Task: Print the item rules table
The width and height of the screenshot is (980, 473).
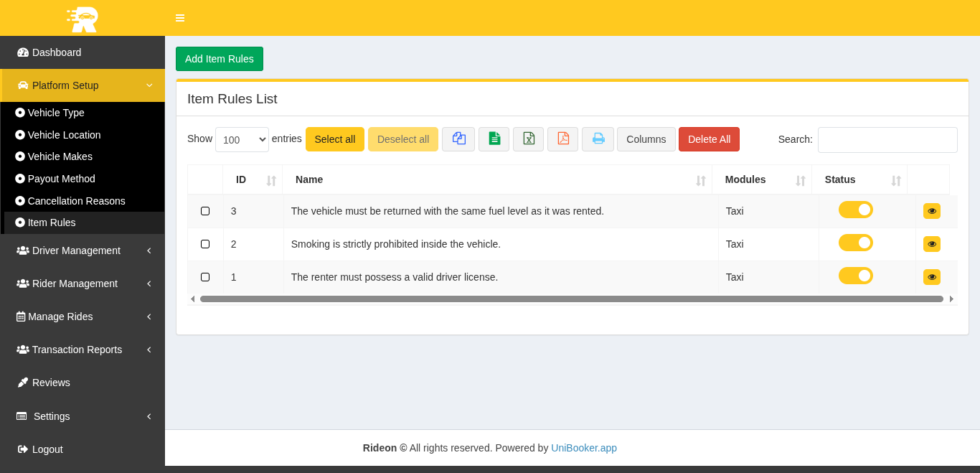Action: pos(598,139)
